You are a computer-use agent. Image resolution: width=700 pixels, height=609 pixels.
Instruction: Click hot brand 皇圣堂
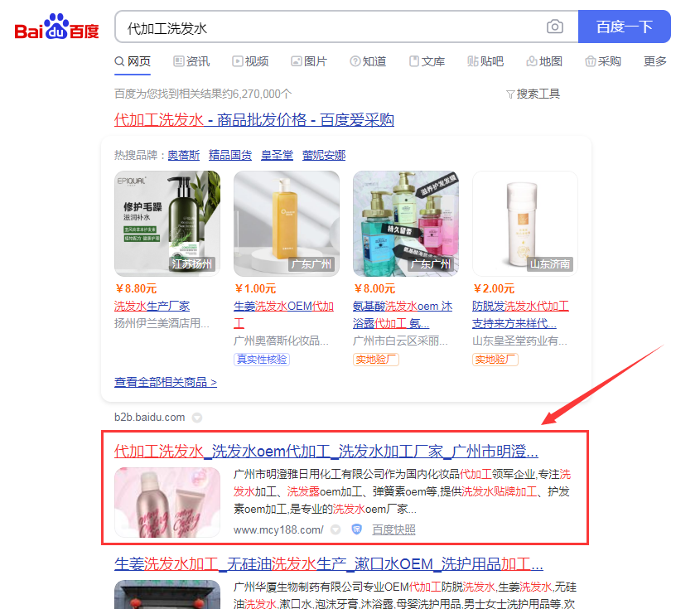point(277,156)
